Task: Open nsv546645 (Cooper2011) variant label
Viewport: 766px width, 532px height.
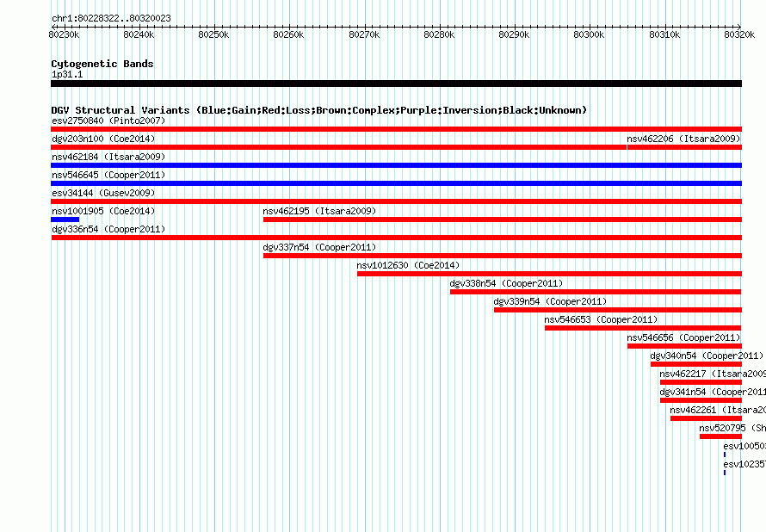Action: point(108,175)
